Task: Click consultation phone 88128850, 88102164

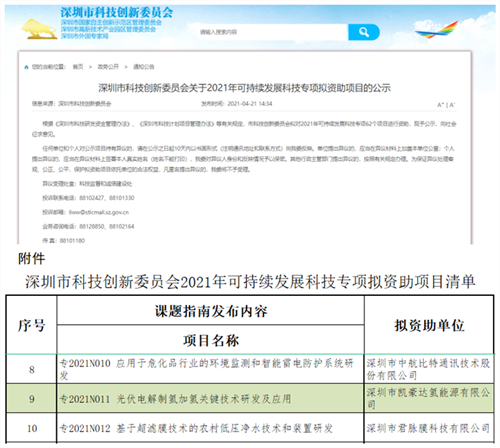Action: pos(107,227)
